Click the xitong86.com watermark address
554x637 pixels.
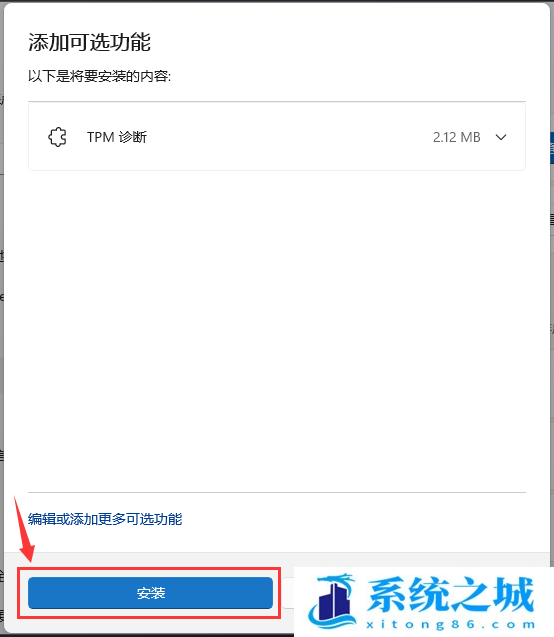(450, 624)
